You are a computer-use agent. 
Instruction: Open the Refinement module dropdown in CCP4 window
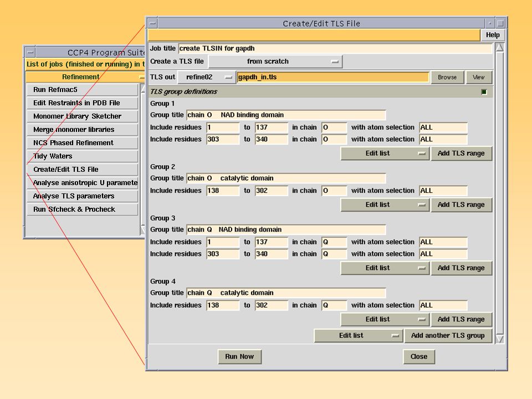pyautogui.click(x=85, y=77)
